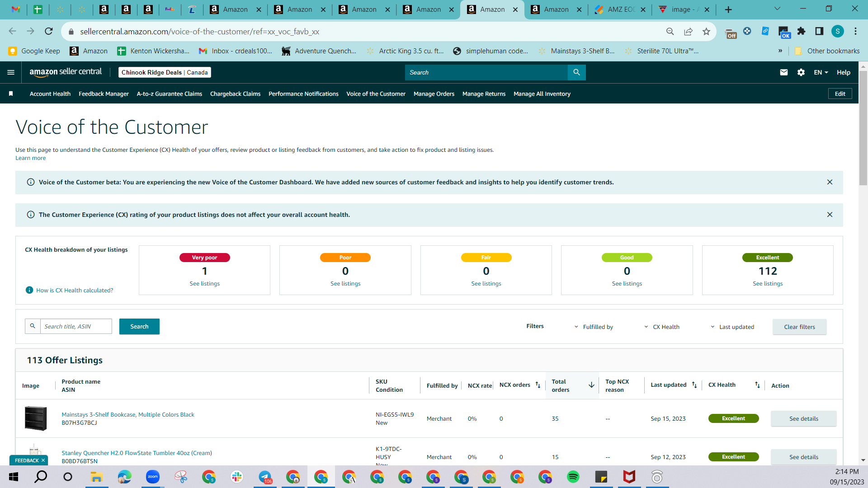Expand the Last updated filter dropdown
Screen dimensions: 868x488
(x=732, y=327)
